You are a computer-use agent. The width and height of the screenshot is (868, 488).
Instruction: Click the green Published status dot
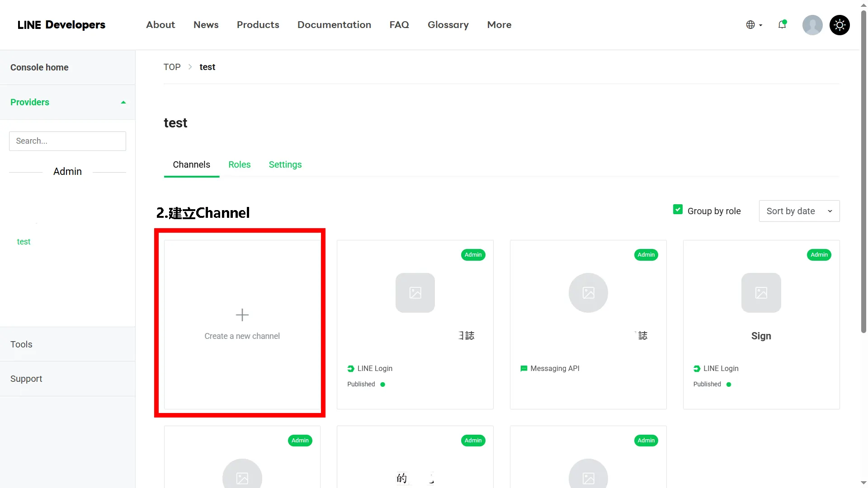pyautogui.click(x=383, y=384)
